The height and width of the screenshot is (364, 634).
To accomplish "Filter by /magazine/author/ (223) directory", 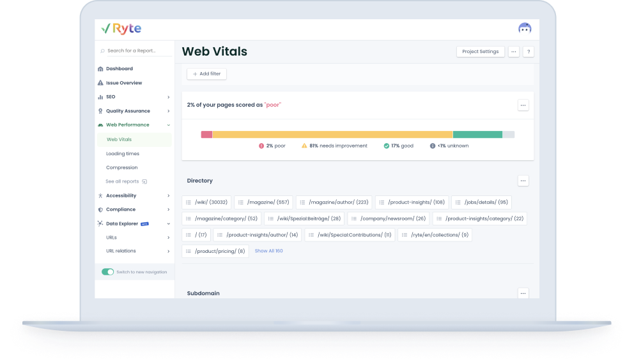I will coord(334,202).
